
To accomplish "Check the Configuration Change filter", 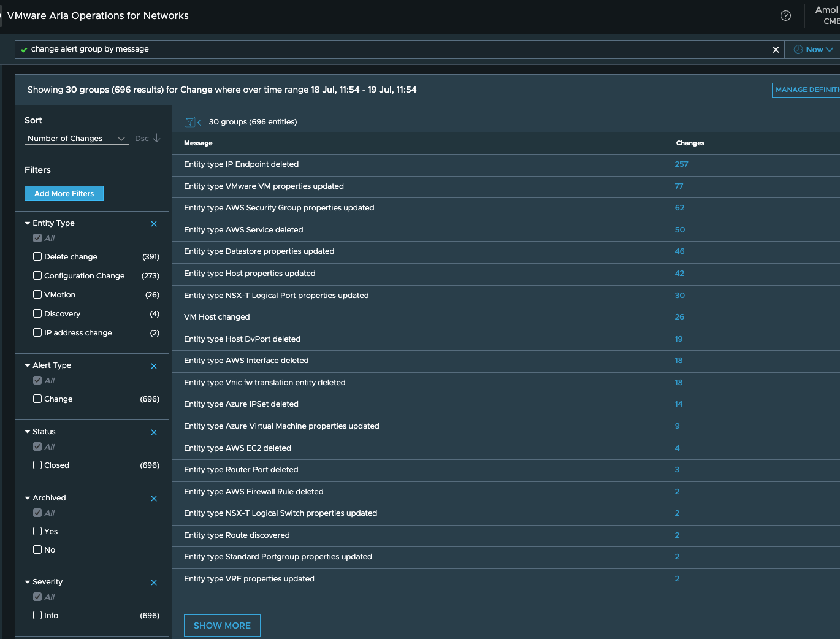I will (37, 275).
